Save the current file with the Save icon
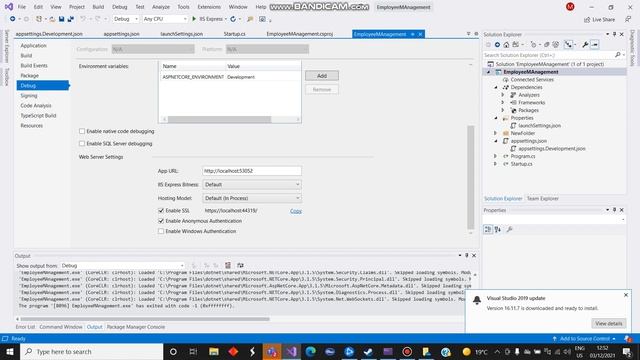This screenshot has height=360, width=640. pyautogui.click(x=61, y=19)
